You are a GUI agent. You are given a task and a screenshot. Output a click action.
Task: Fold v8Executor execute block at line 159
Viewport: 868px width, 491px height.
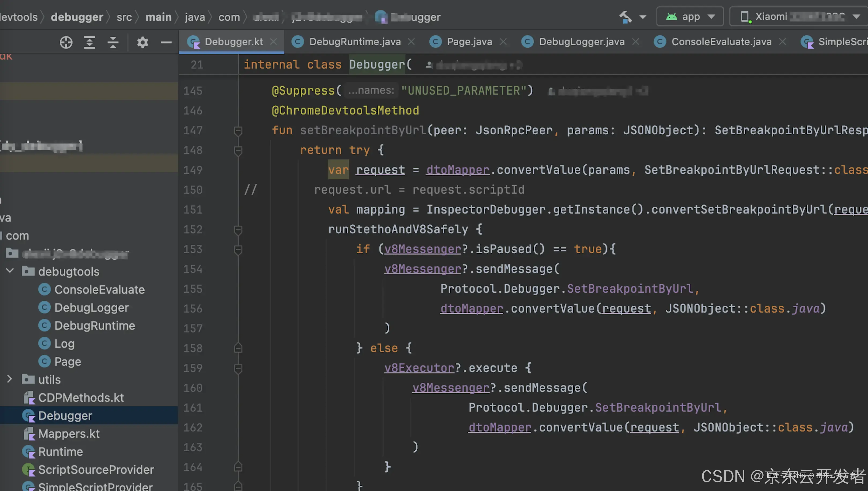[238, 368]
